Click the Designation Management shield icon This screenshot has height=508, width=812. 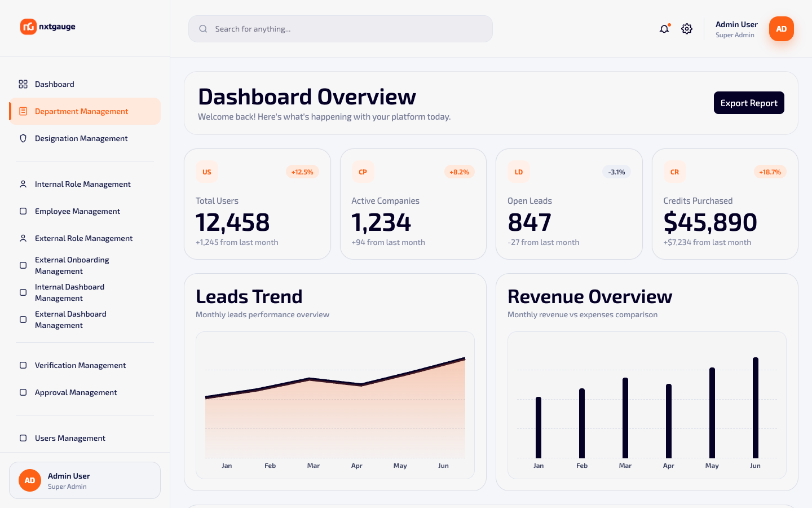23,138
